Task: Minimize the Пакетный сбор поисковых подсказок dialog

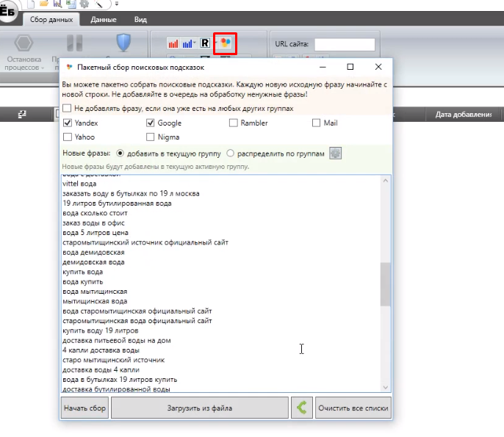Action: point(323,67)
